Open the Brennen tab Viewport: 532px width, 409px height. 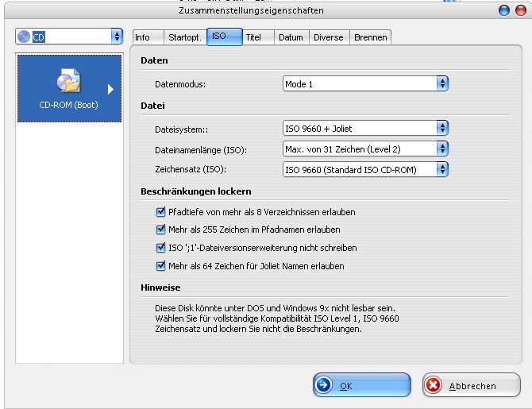pyautogui.click(x=371, y=37)
